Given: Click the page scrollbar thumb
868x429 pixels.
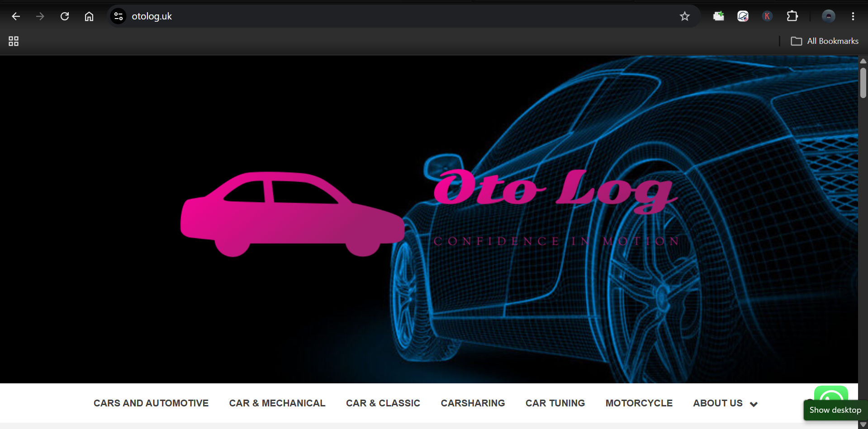Looking at the screenshot, I should (x=863, y=83).
